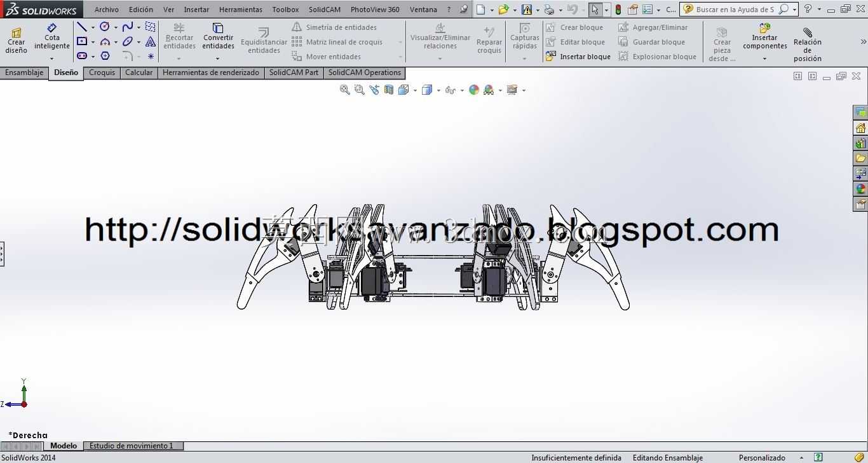Click the Edit Appearance color sphere icon
Screen dimensions: 868x463
[x=473, y=90]
